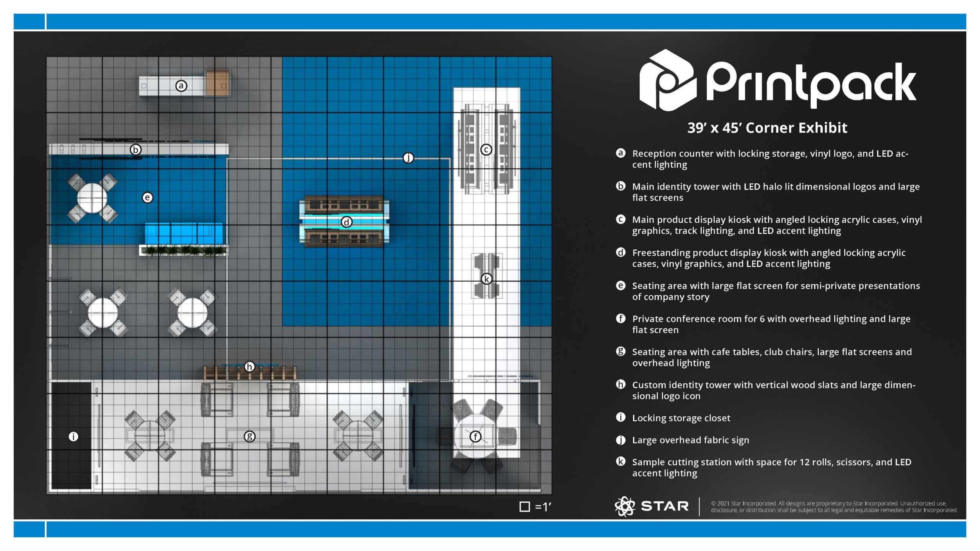Screen dimensions: 980x551
Task: Click the planter box with green plants
Action: (x=184, y=251)
